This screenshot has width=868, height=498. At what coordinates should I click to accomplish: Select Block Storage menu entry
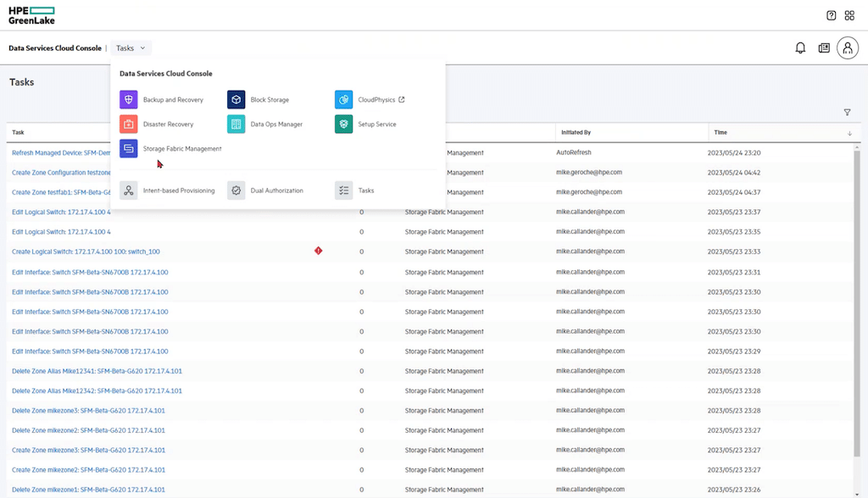(270, 100)
